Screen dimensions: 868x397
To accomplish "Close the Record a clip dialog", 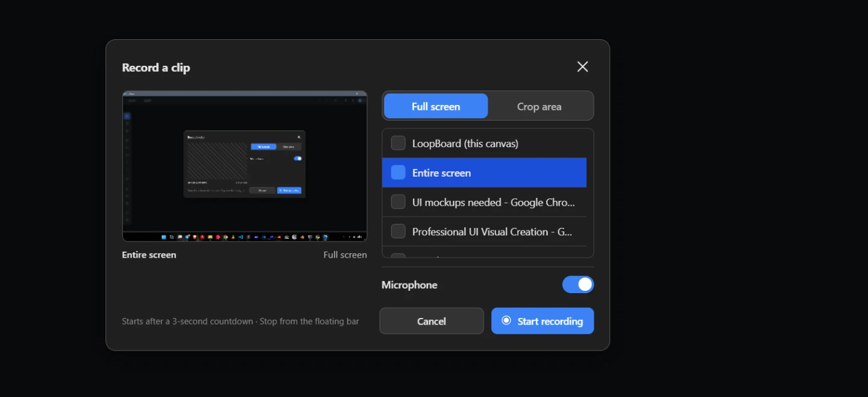I will pos(582,67).
